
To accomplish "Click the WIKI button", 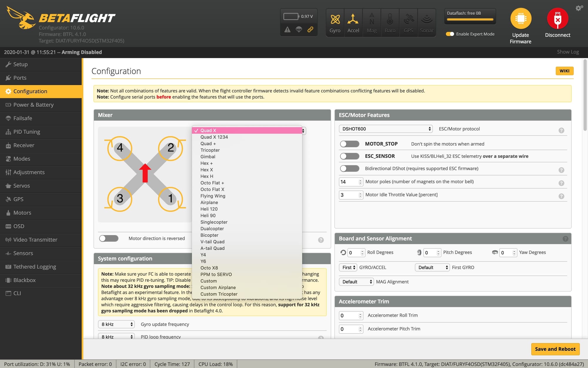I will click(564, 71).
